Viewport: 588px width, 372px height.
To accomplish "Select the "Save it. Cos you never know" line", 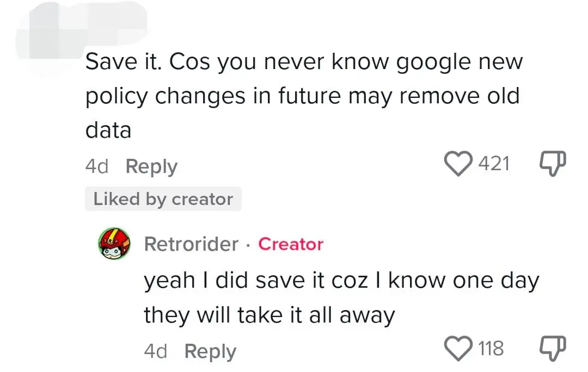I will click(x=303, y=63).
